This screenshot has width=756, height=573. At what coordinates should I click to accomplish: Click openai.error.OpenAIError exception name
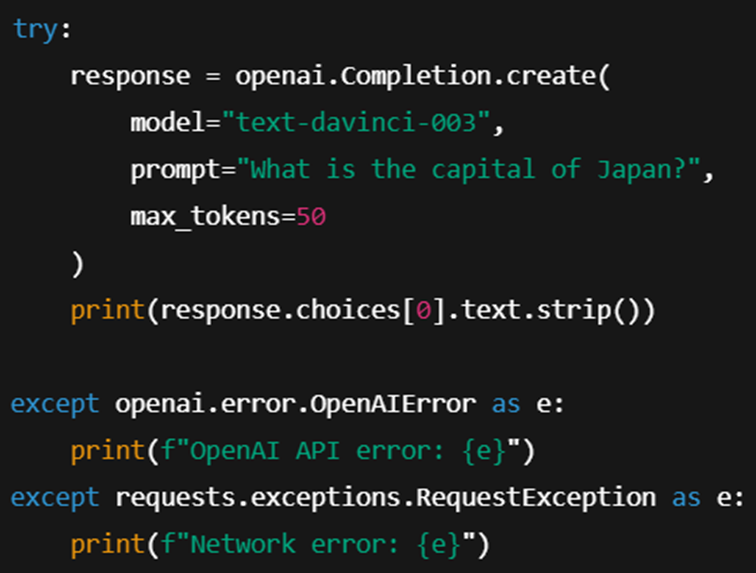point(296,404)
